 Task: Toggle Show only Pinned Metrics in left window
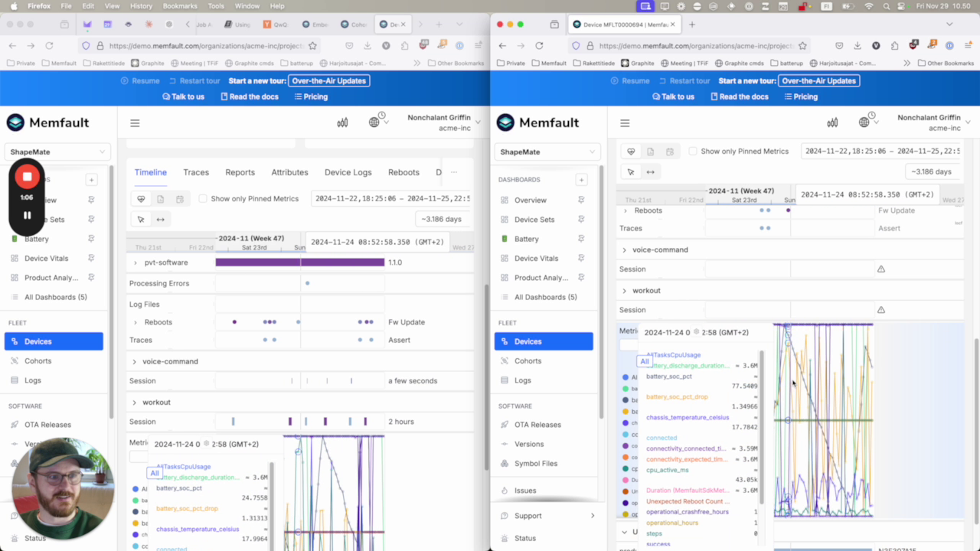click(203, 199)
